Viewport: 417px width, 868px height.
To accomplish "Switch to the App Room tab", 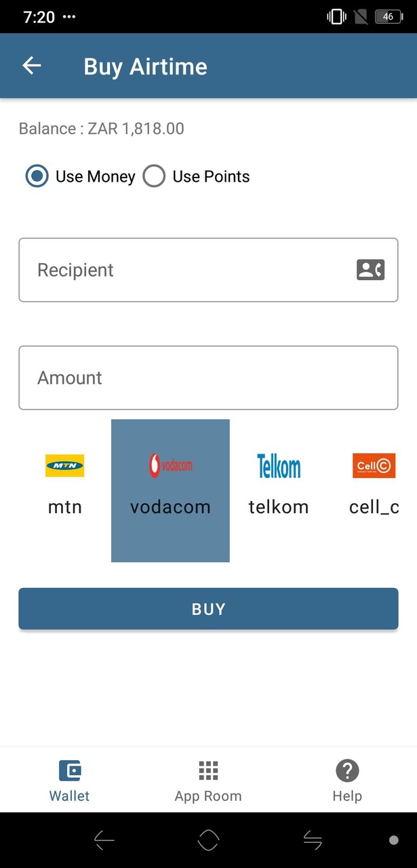I will point(208,781).
